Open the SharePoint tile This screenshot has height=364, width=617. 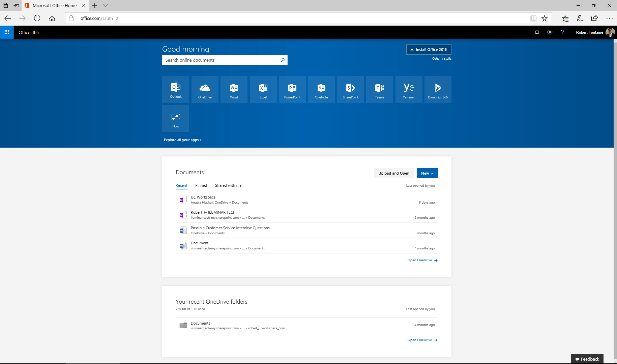point(351,89)
